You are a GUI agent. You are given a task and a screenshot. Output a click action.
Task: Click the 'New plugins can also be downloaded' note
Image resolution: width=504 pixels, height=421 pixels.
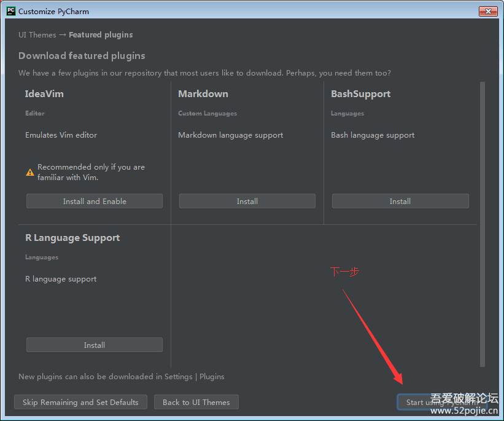click(x=121, y=377)
